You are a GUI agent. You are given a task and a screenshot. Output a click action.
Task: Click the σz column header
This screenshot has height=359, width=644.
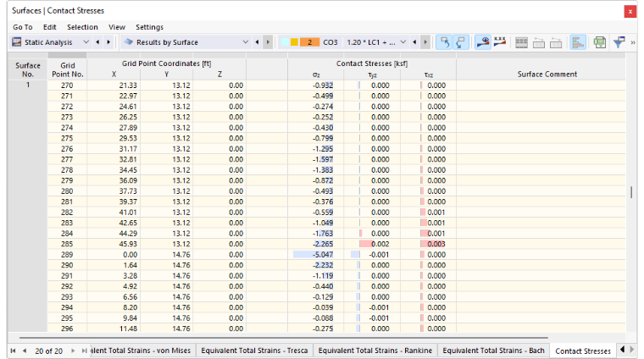click(316, 75)
